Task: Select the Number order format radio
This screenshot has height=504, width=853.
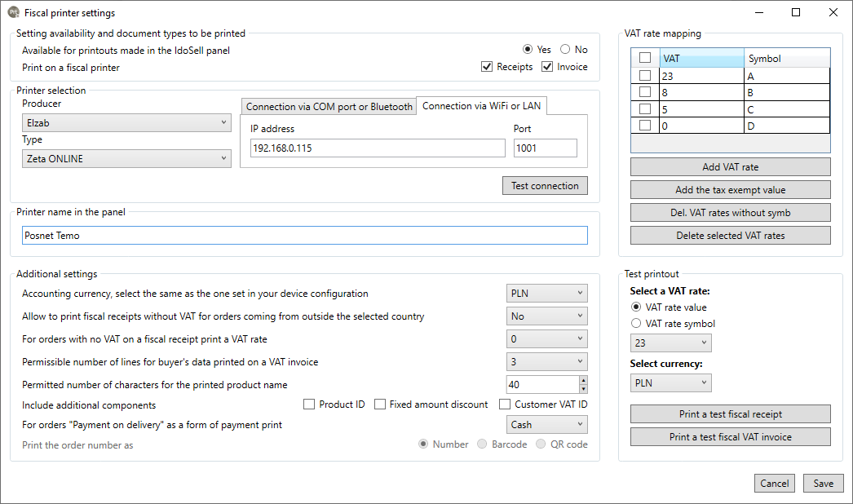Action: click(x=423, y=444)
